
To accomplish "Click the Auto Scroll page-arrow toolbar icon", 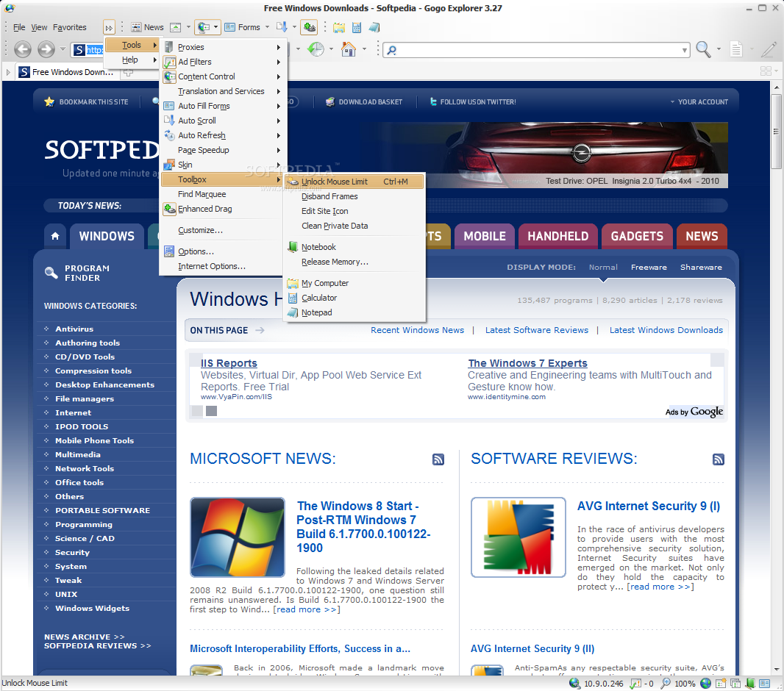I will coord(282,27).
